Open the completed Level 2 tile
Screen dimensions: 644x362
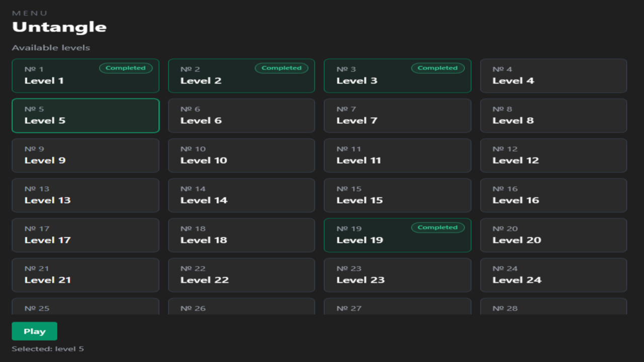point(242,76)
